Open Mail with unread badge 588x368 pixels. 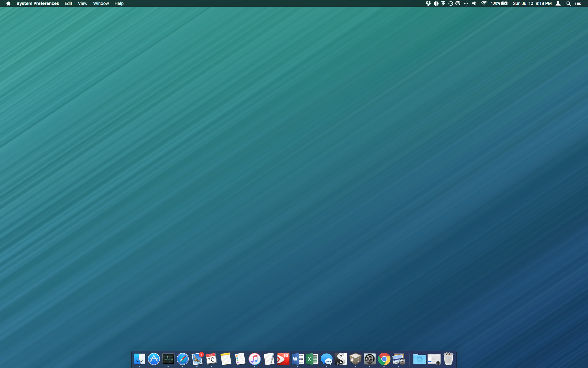(197, 359)
